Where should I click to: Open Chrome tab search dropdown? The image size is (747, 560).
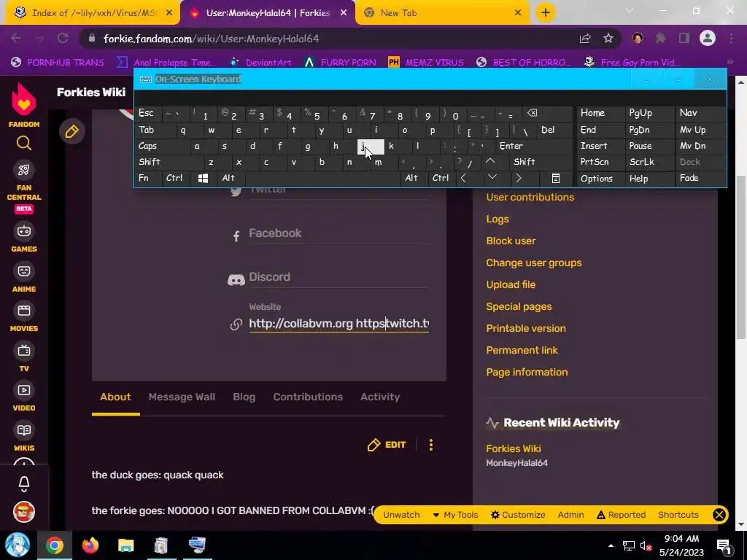(x=630, y=10)
